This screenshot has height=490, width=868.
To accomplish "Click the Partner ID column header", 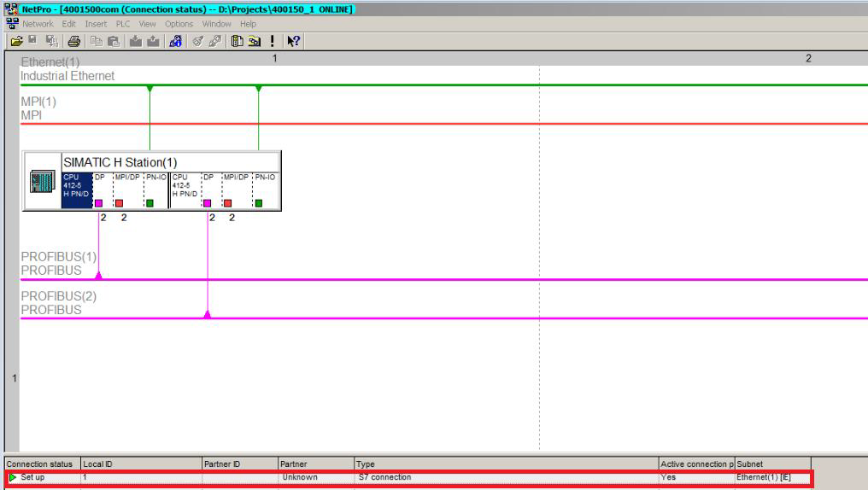I will pyautogui.click(x=240, y=464).
